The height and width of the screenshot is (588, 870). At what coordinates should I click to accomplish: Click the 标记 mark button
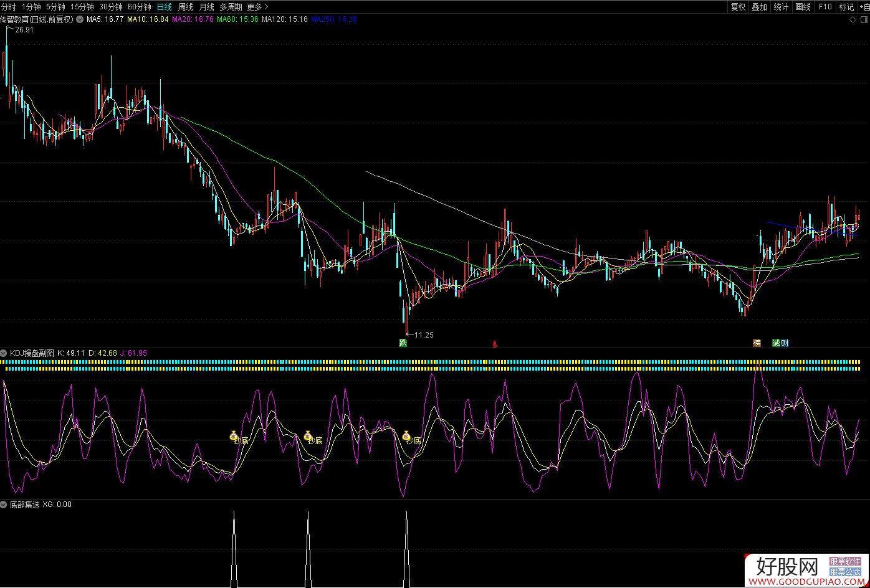pos(846,7)
